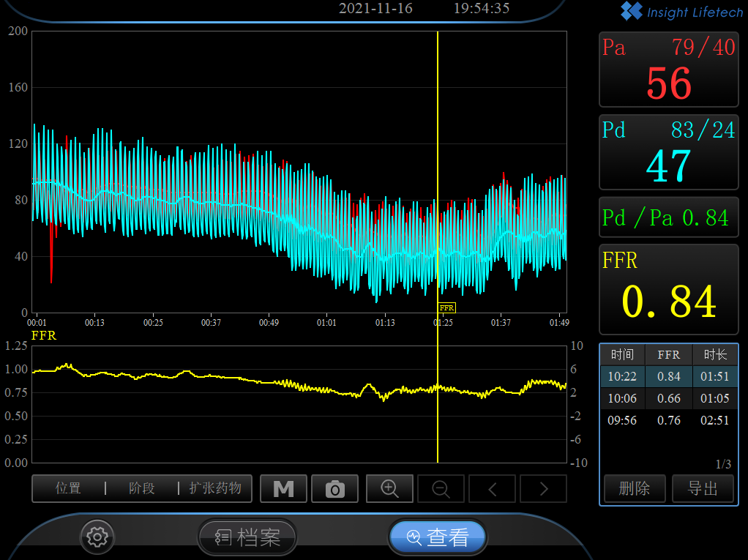Screen dimensions: 748x560
Task: Select the 10:06 record with FFR 0.66
Action: [x=667, y=399]
